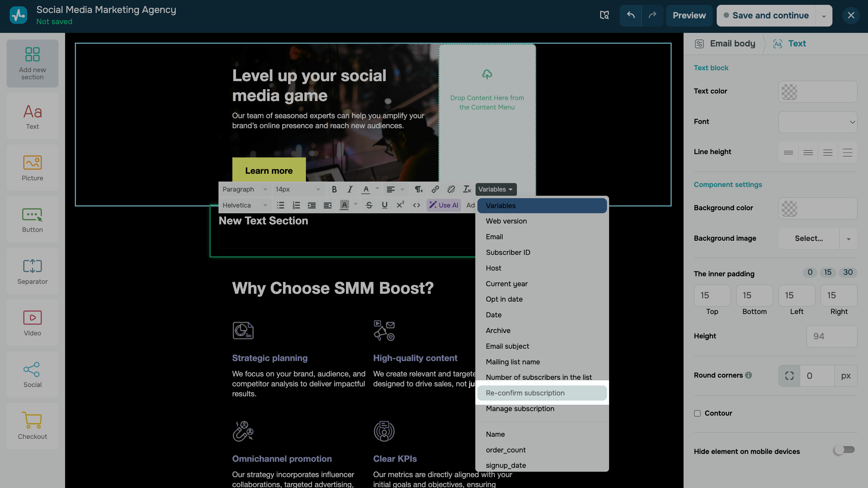The height and width of the screenshot is (488, 868).
Task: Select the Checkout content block
Action: [32, 426]
